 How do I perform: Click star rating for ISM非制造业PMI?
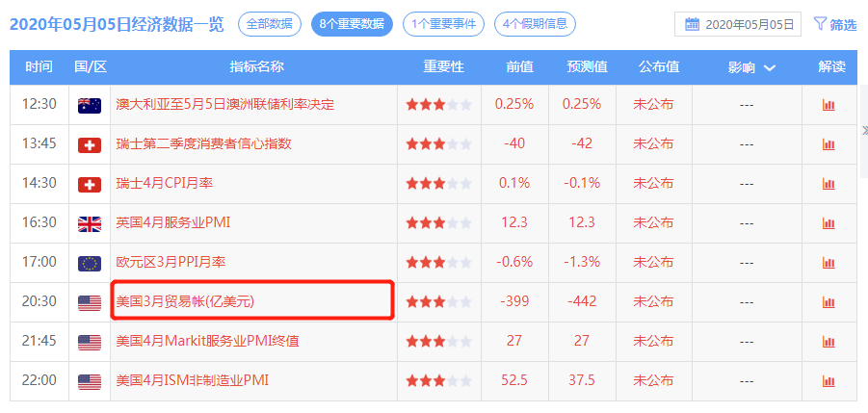click(x=438, y=381)
